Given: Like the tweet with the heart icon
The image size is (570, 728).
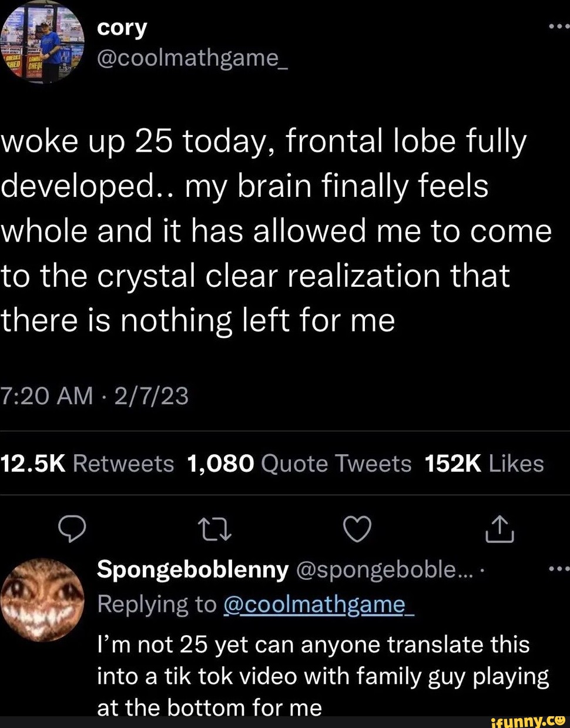Looking at the screenshot, I should point(357,529).
